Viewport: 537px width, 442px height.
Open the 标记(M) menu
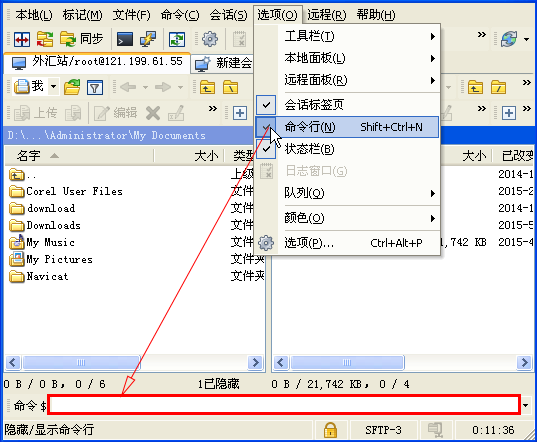[82, 15]
